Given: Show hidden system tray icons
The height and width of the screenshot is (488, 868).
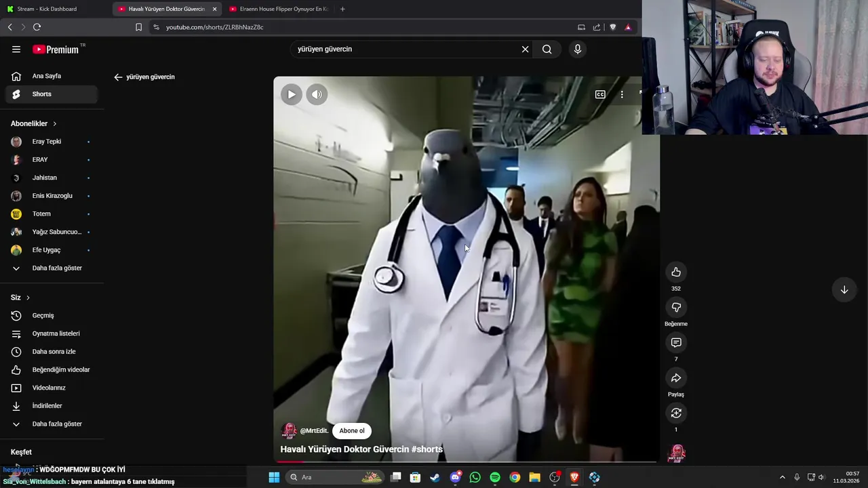Looking at the screenshot, I should [782, 477].
